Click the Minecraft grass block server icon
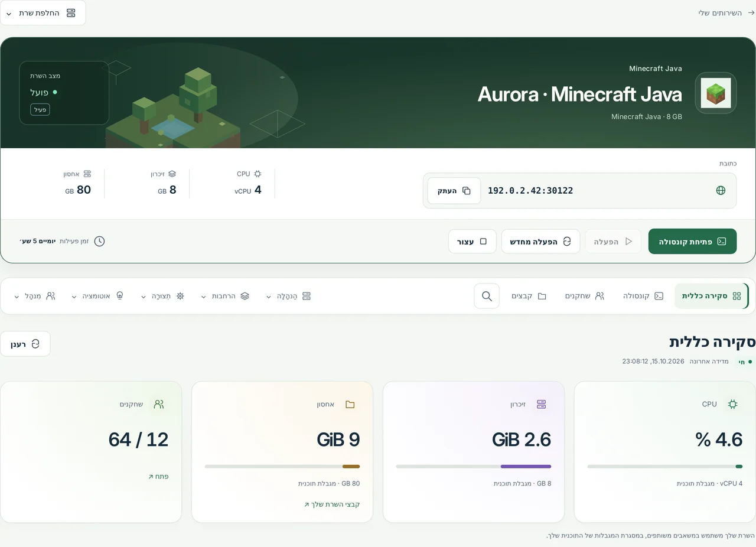Viewport: 756px width, 547px height. click(x=716, y=93)
